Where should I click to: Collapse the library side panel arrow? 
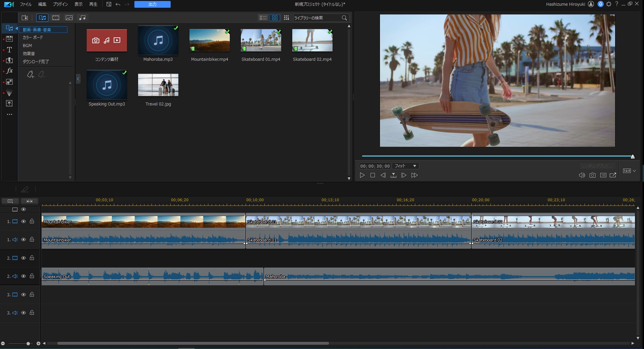point(78,79)
